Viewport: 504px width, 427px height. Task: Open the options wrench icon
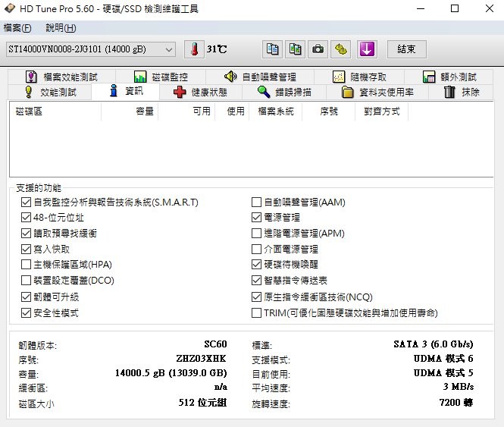pos(342,49)
